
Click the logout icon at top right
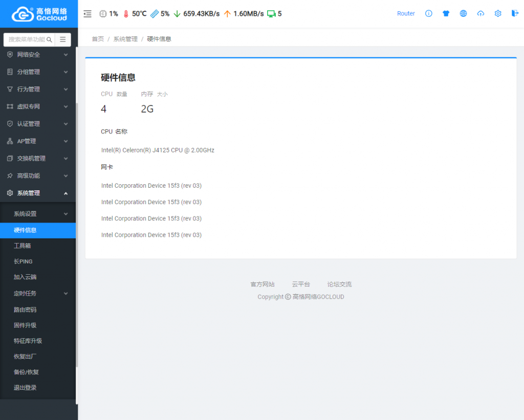click(x=515, y=14)
